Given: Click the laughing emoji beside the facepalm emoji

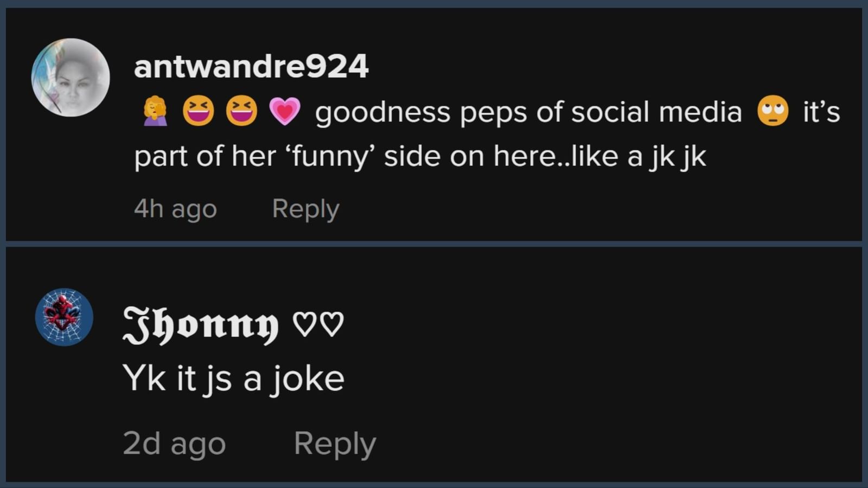Looking at the screenshot, I should click(x=198, y=111).
